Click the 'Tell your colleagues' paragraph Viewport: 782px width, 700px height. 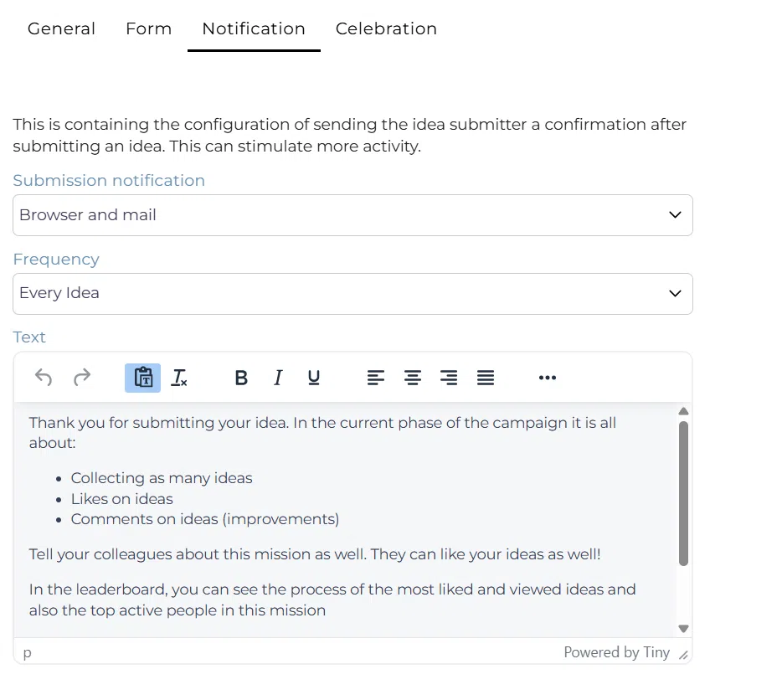click(x=315, y=554)
